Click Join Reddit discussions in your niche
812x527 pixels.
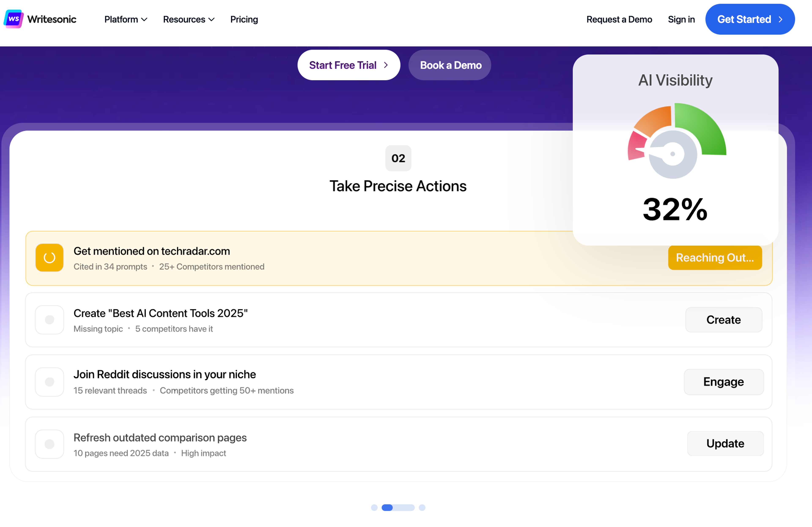[165, 375]
